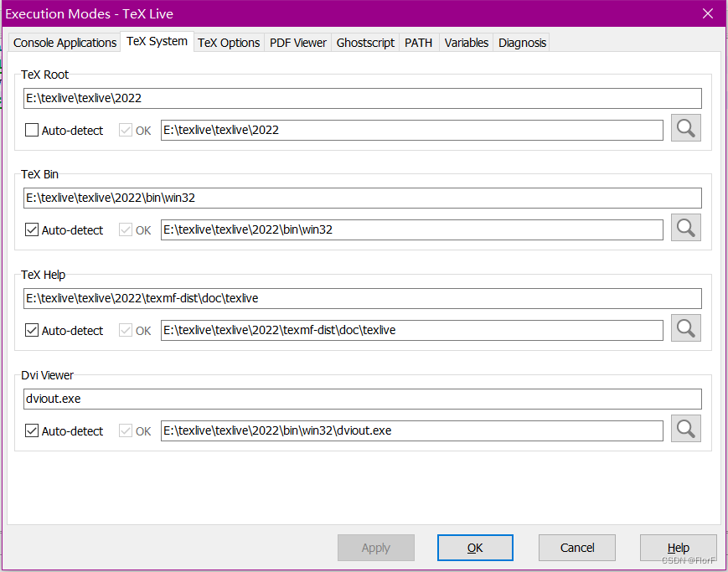Image resolution: width=728 pixels, height=572 pixels.
Task: Click the TeX Bin detected path field
Action: point(412,229)
